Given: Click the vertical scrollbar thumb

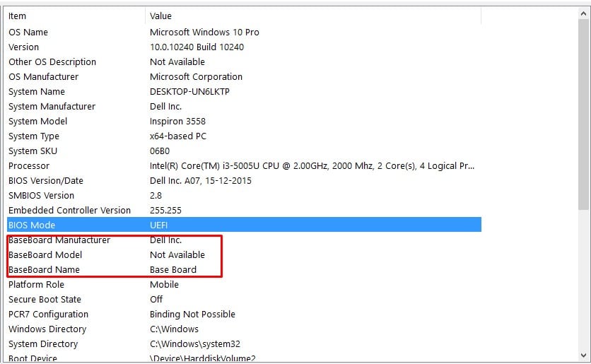Looking at the screenshot, I should 583,115.
